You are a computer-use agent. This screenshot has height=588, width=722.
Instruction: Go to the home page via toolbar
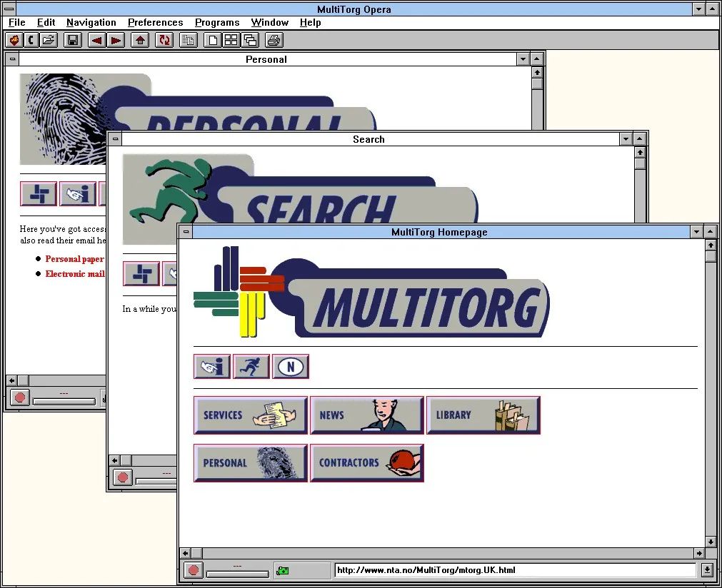point(141,40)
